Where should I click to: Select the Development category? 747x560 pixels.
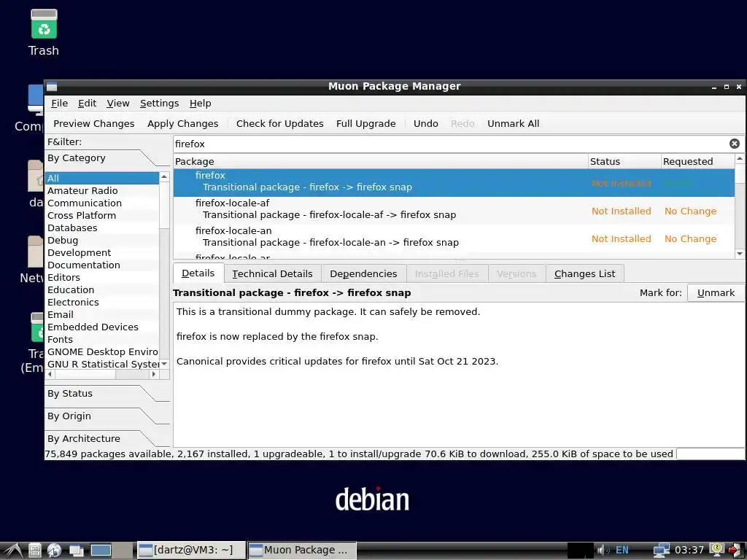[102, 252]
